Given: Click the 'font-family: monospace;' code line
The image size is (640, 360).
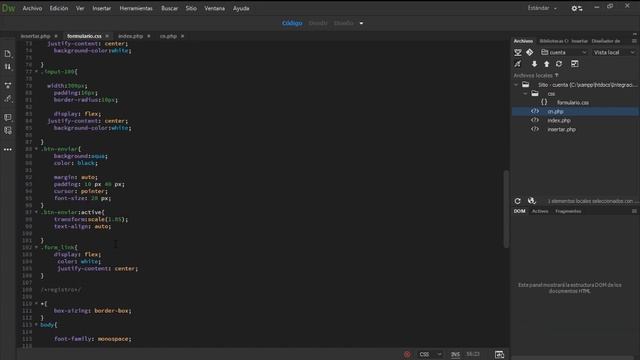Looking at the screenshot, I should [x=93, y=339].
